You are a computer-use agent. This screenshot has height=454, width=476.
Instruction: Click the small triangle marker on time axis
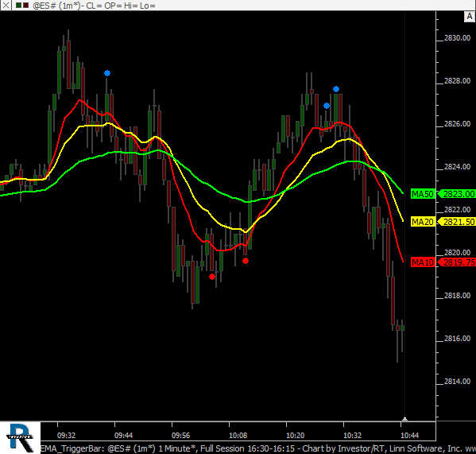click(404, 419)
